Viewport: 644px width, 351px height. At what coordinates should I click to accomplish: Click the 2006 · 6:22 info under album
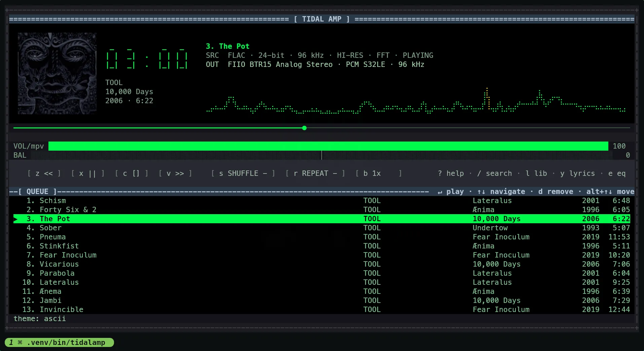(x=129, y=101)
